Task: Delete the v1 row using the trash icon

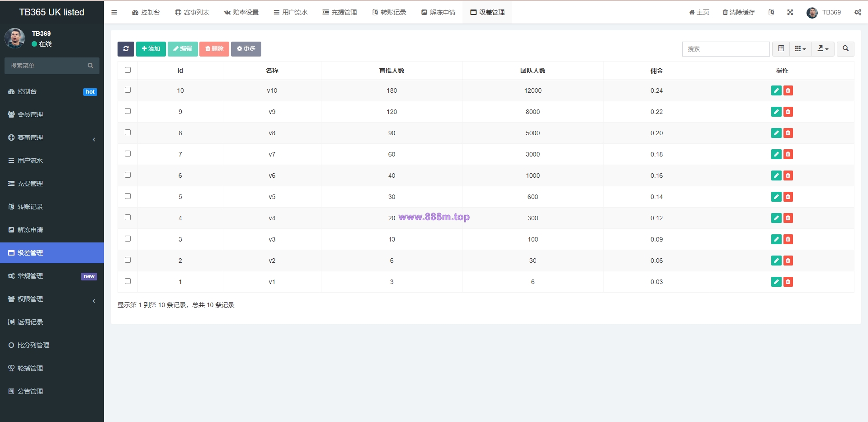Action: tap(788, 282)
